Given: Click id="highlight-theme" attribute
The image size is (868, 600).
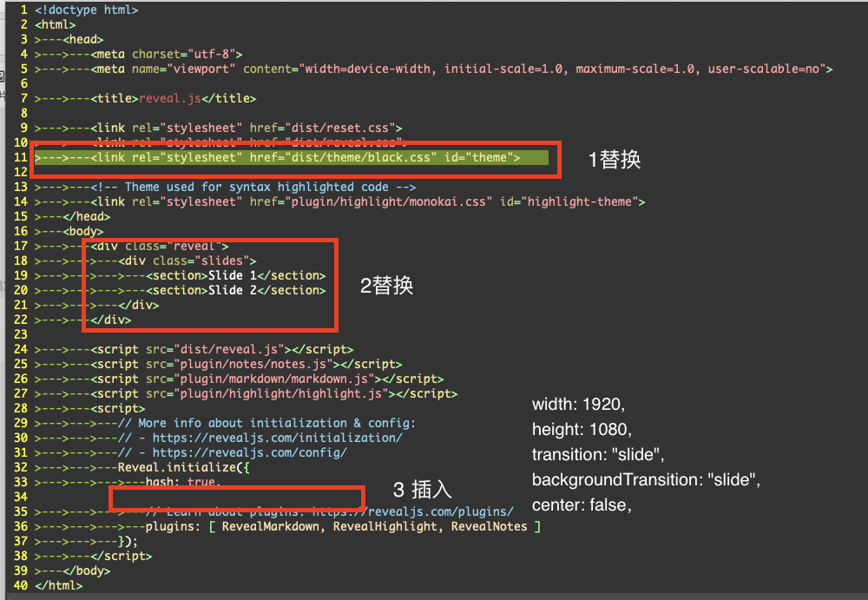Looking at the screenshot, I should 569,201.
